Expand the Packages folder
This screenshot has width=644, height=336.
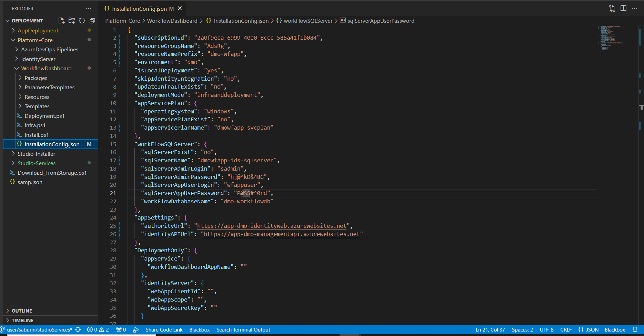tap(36, 78)
